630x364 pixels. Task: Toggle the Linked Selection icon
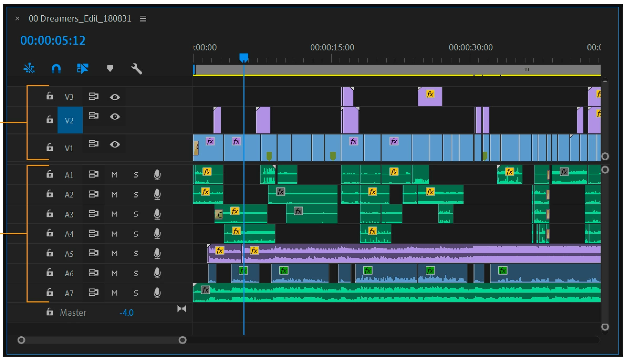[x=83, y=69]
